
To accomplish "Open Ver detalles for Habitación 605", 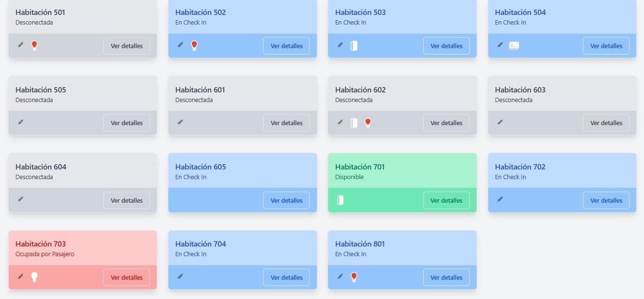I will [x=287, y=200].
